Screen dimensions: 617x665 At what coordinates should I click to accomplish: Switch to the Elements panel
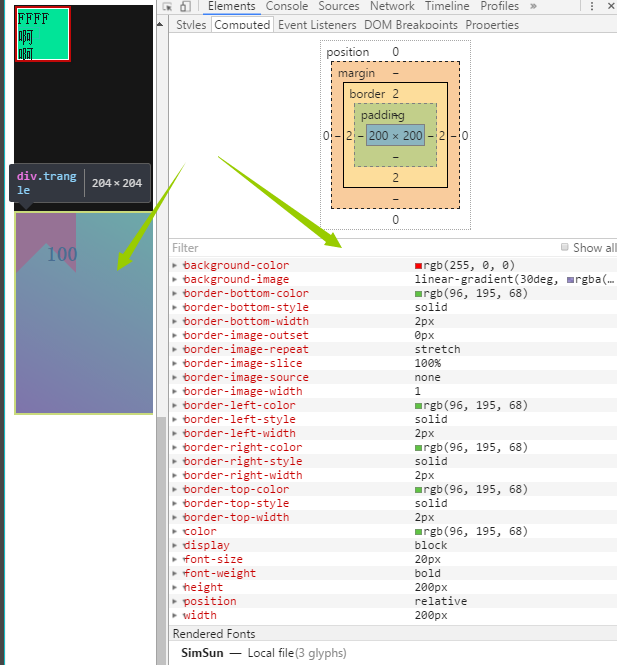tap(232, 6)
